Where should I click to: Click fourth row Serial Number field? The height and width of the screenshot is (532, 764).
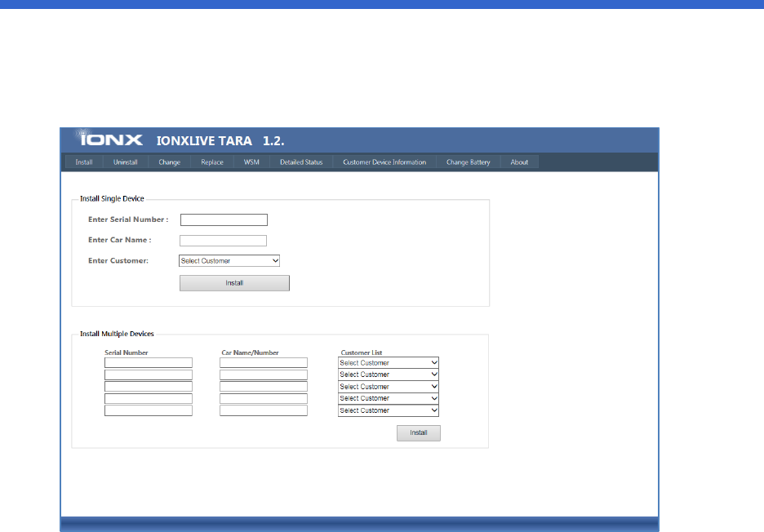pyautogui.click(x=148, y=398)
